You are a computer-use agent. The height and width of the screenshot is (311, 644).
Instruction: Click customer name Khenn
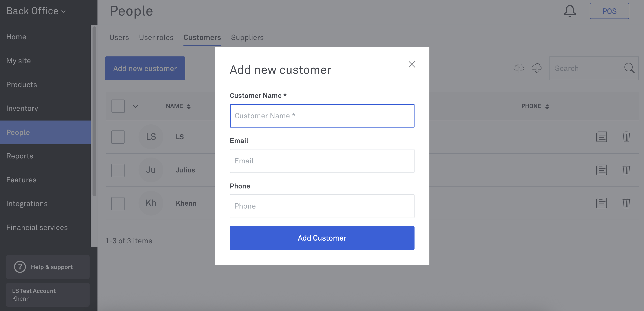(x=186, y=204)
